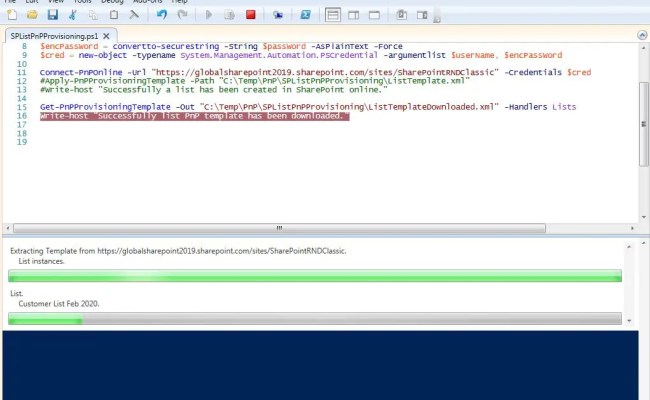
Task: Show script pane maximized layout
Action: pos(374,15)
